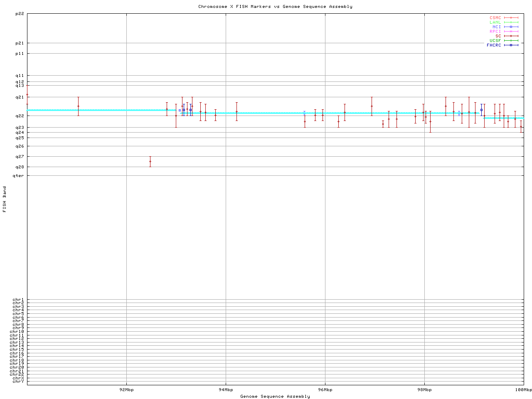
Task: Click the CSMC legend marker sample
Action: click(511, 18)
